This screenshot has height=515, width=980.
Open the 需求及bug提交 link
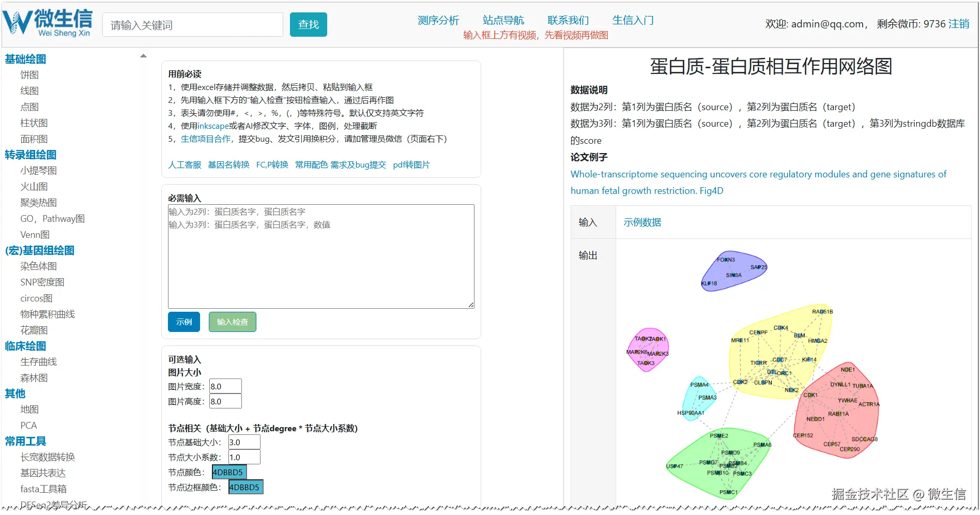[x=358, y=165]
